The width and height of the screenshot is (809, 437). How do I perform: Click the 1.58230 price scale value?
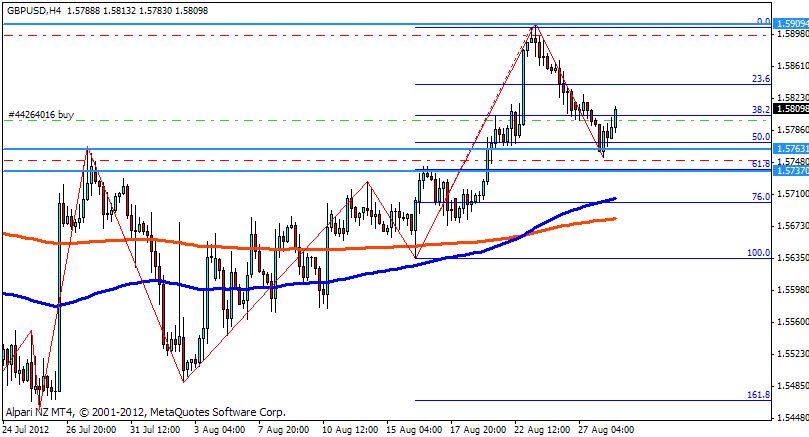793,98
